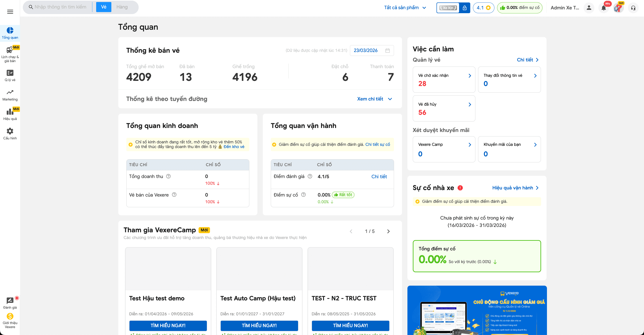Open headset support icon

tap(633, 8)
